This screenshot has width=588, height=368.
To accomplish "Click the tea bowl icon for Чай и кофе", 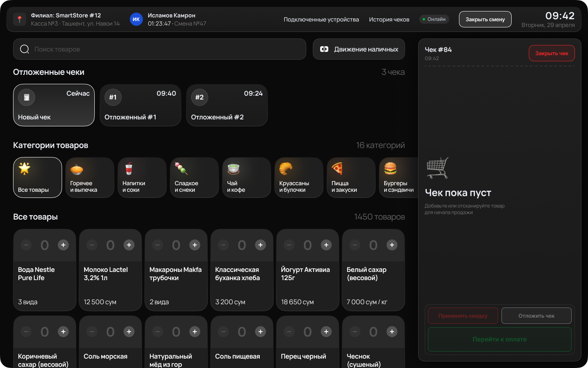I will (x=234, y=169).
